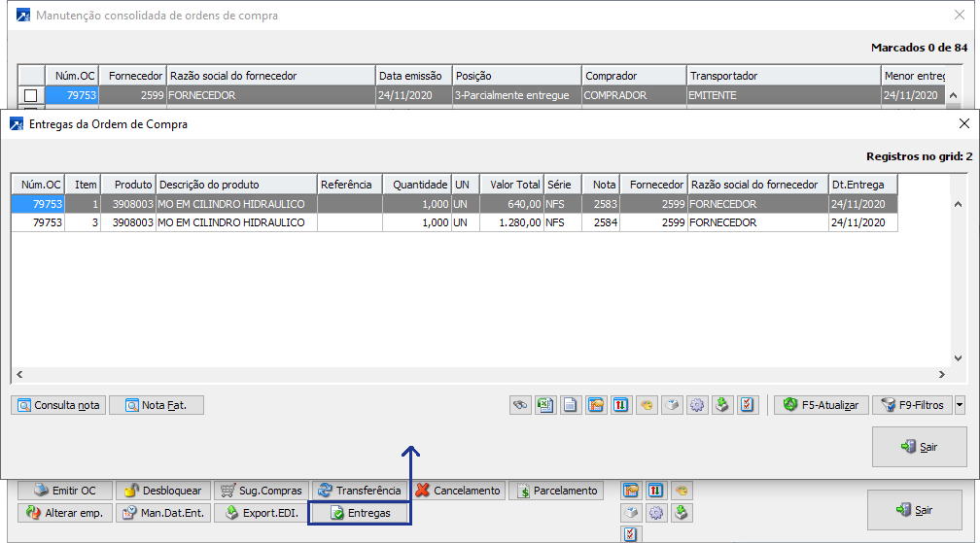This screenshot has width=980, height=543.
Task: Click Data emissão header in Manutenção grid
Action: pos(414,76)
